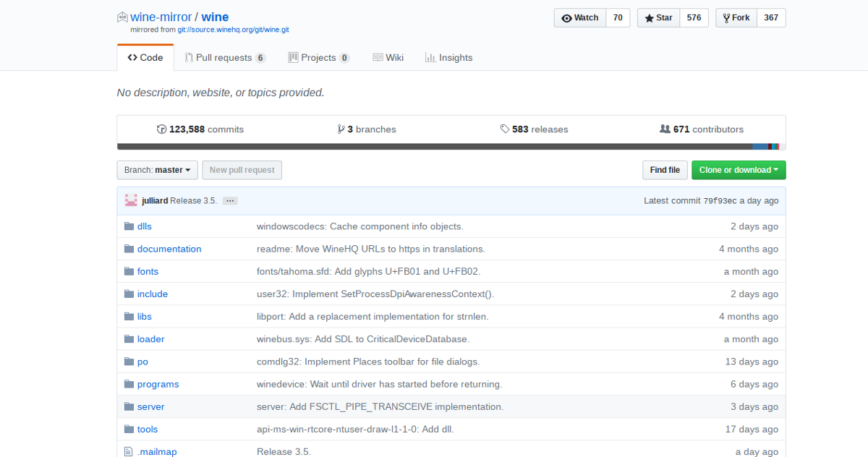Go to the Wiki tab
This screenshot has height=457, width=868.
[388, 57]
